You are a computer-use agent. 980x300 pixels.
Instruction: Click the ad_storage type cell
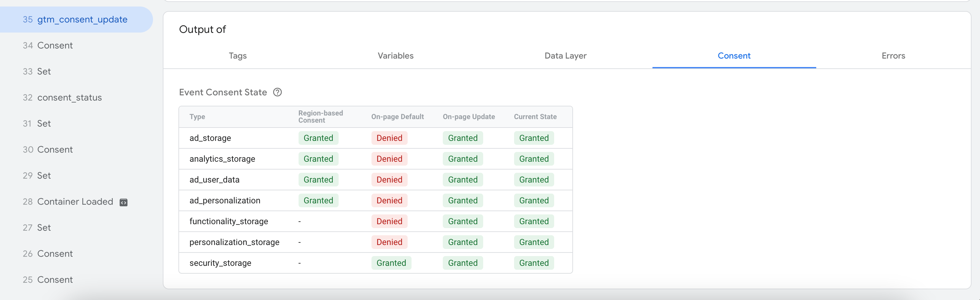click(210, 138)
